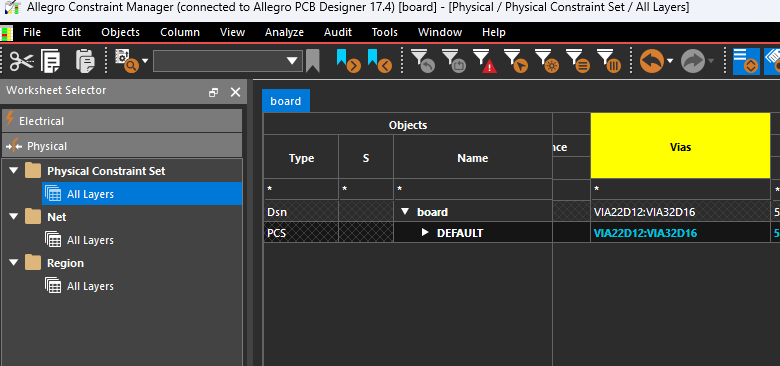The height and width of the screenshot is (366, 780).
Task: Collapse the Net folder
Action: [x=13, y=217]
